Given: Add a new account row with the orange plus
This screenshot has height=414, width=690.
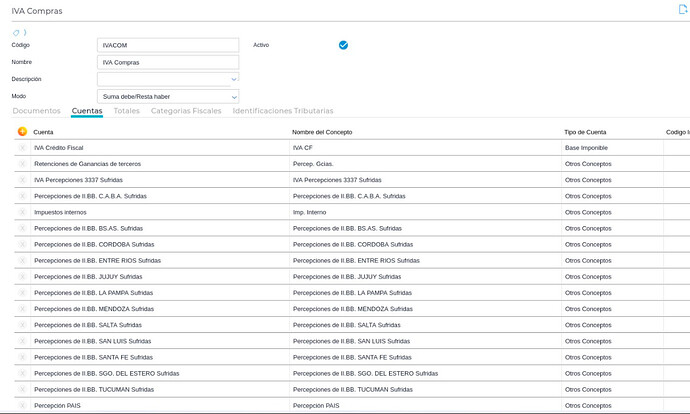Looking at the screenshot, I should click(x=22, y=131).
